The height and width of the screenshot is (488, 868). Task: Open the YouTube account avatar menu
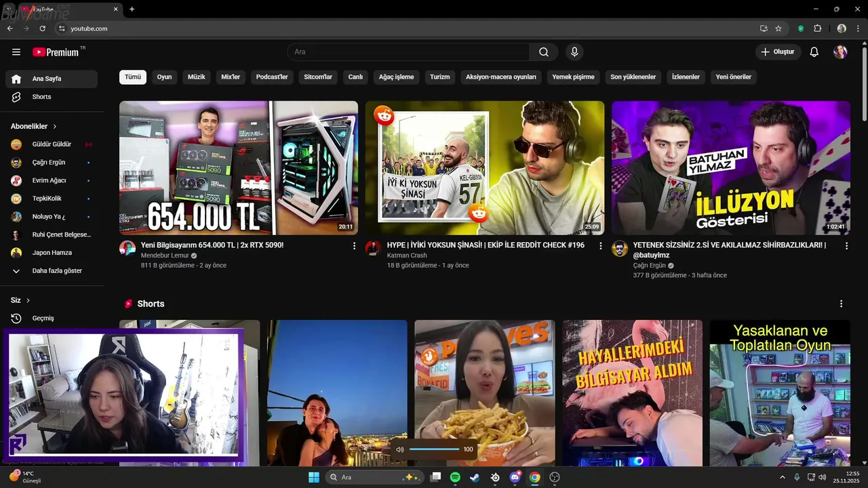[840, 52]
